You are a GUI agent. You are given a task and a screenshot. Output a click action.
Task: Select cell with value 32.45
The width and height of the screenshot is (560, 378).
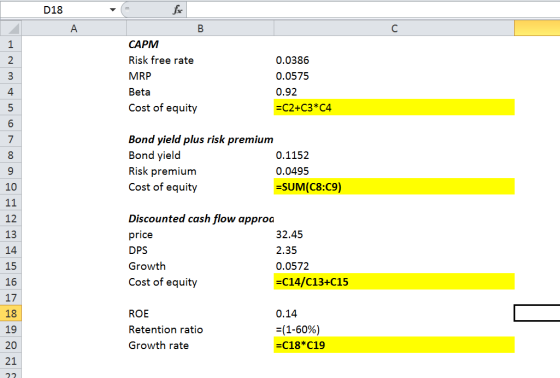tap(394, 234)
